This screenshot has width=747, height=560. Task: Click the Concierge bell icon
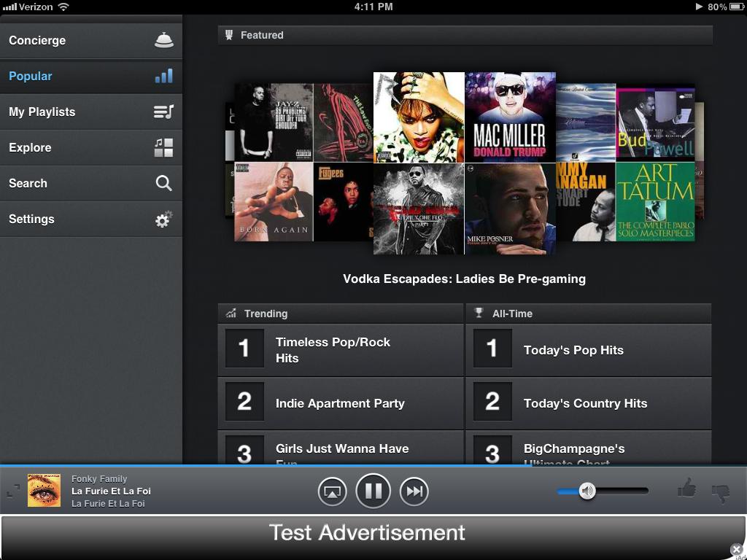(x=164, y=40)
